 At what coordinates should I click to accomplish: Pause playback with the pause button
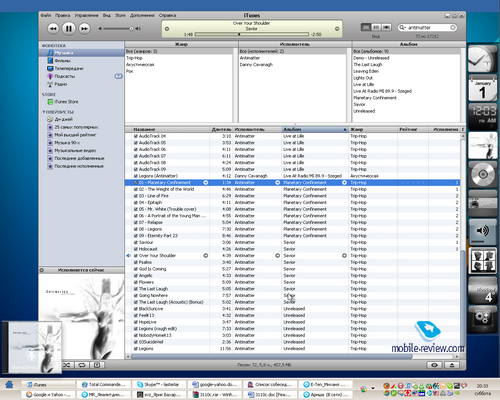click(x=69, y=29)
